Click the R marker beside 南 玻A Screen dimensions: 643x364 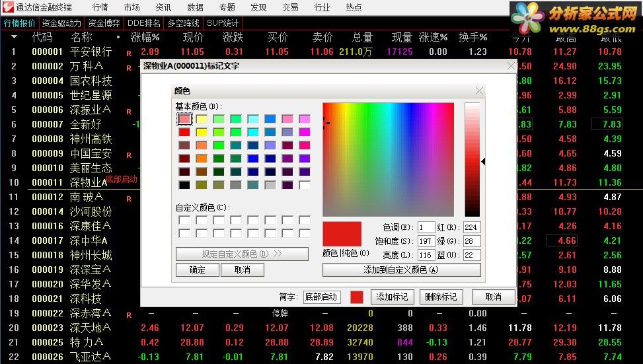tap(129, 199)
